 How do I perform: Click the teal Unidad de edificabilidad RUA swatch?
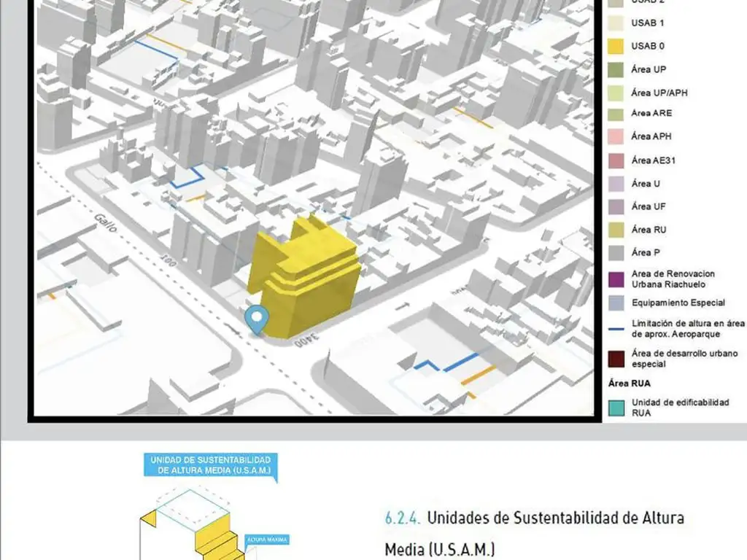click(x=615, y=408)
